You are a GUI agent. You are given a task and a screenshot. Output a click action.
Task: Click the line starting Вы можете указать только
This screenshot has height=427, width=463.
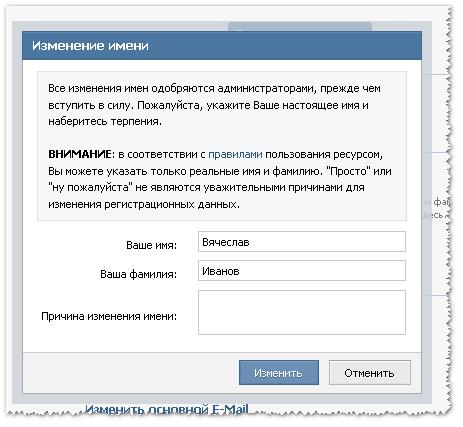pyautogui.click(x=220, y=171)
